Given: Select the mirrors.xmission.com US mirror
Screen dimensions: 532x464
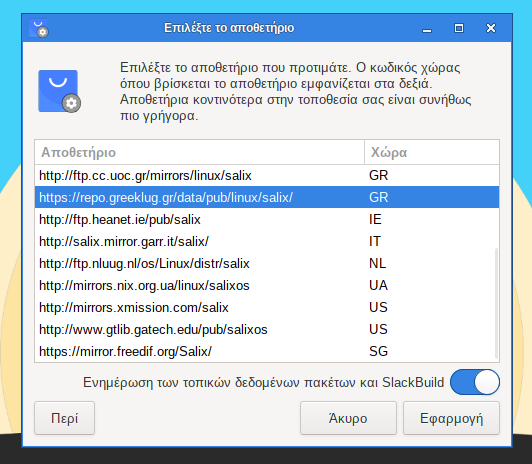Looking at the screenshot, I should coord(267,307).
